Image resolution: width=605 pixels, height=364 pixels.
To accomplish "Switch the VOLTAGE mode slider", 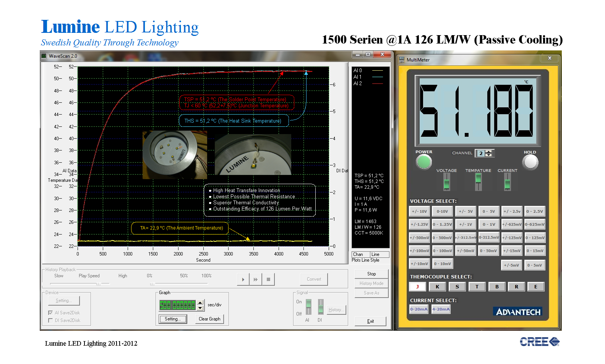I will (x=446, y=182).
